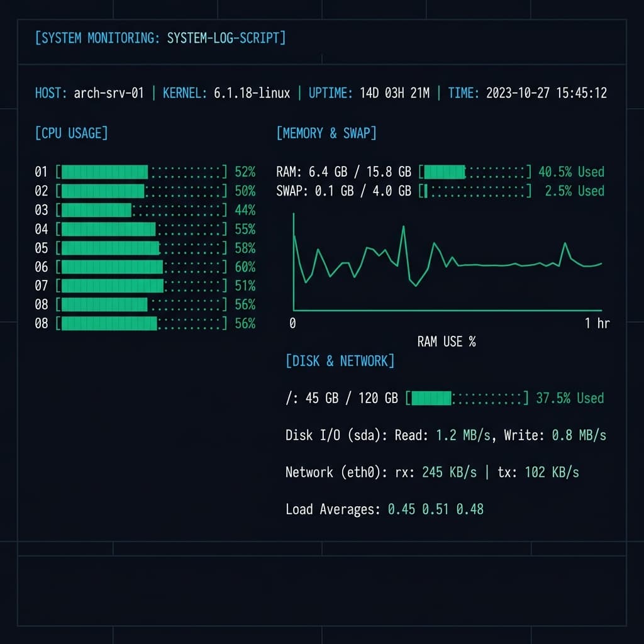Click the graph's 0 axis label
The width and height of the screenshot is (644, 644).
292,323
